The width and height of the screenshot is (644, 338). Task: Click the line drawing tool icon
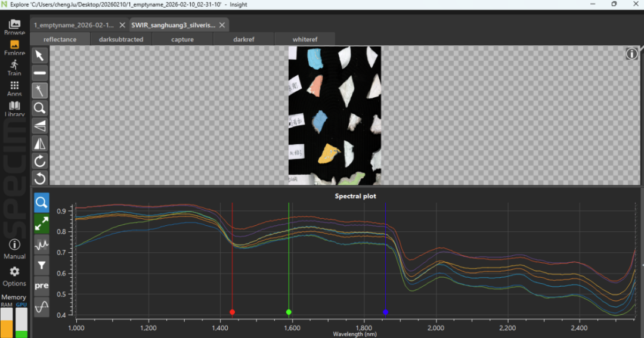(40, 73)
